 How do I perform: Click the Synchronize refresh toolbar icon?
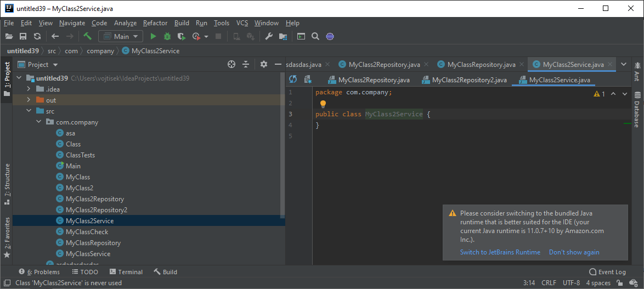coord(37,37)
